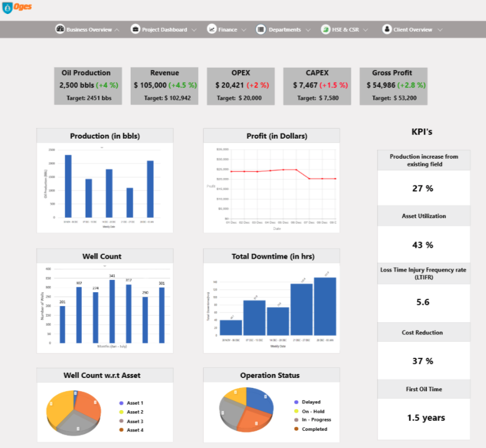The height and width of the screenshot is (448, 486).
Task: Click the 43 % Asset Utilization value
Action: point(423,245)
